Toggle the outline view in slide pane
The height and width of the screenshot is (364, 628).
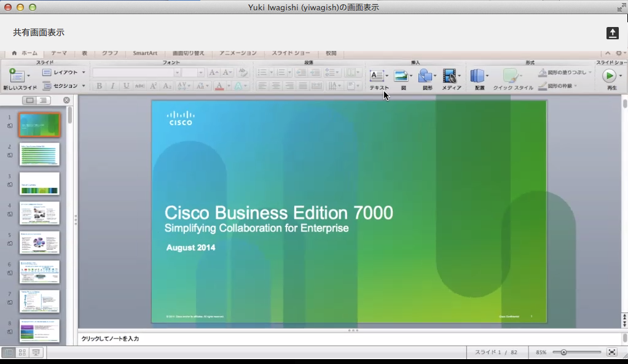pyautogui.click(x=44, y=100)
